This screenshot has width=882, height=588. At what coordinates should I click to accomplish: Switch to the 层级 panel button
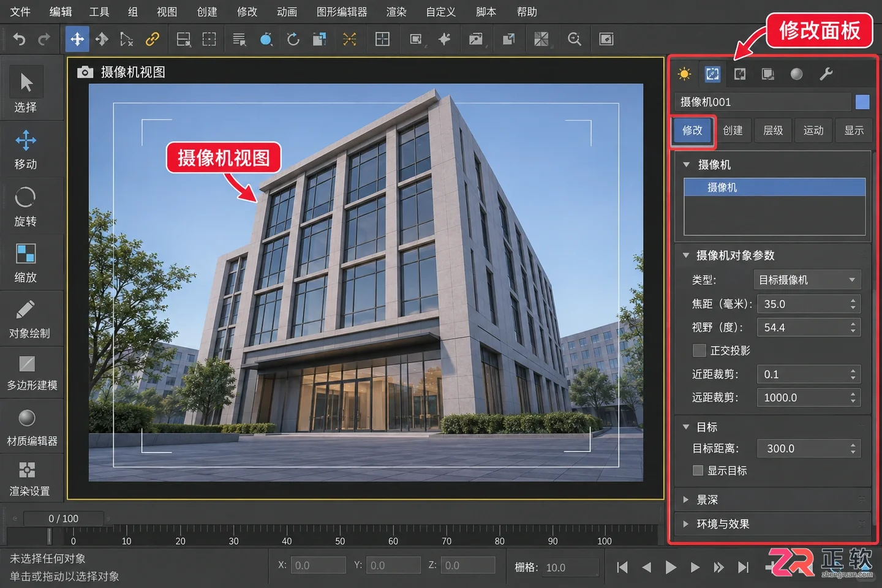(773, 130)
